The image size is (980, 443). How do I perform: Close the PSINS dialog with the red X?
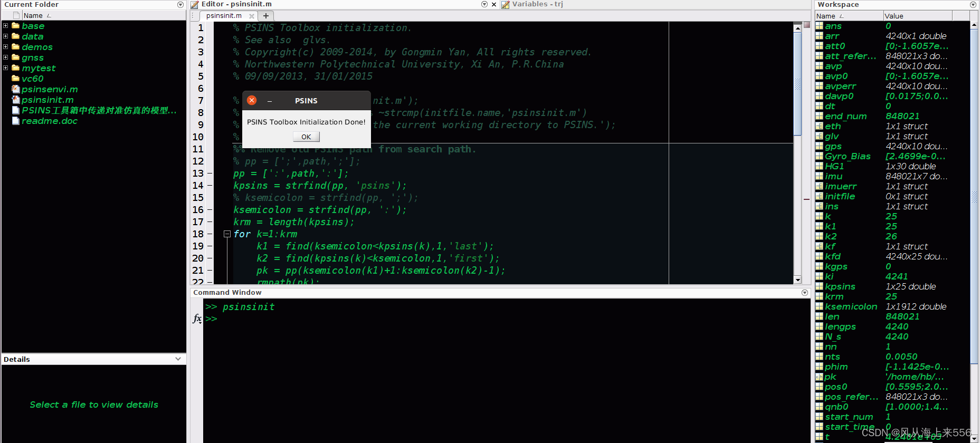252,100
